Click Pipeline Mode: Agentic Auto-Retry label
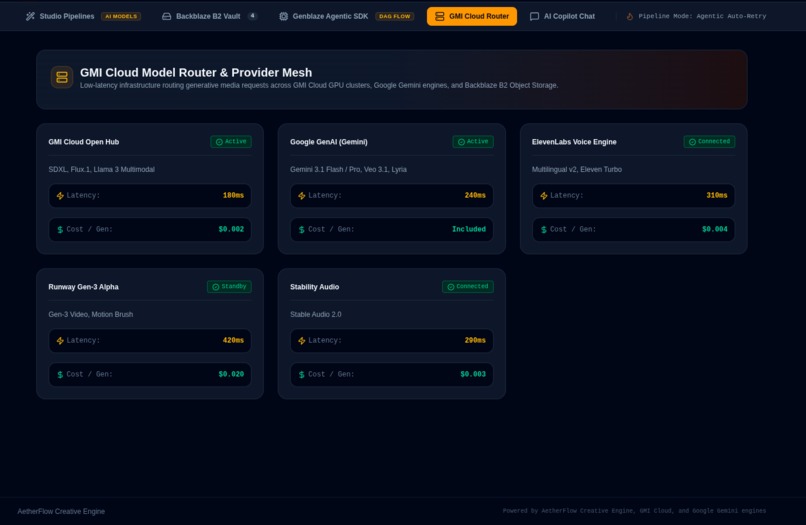This screenshot has width=806, height=525. click(702, 16)
